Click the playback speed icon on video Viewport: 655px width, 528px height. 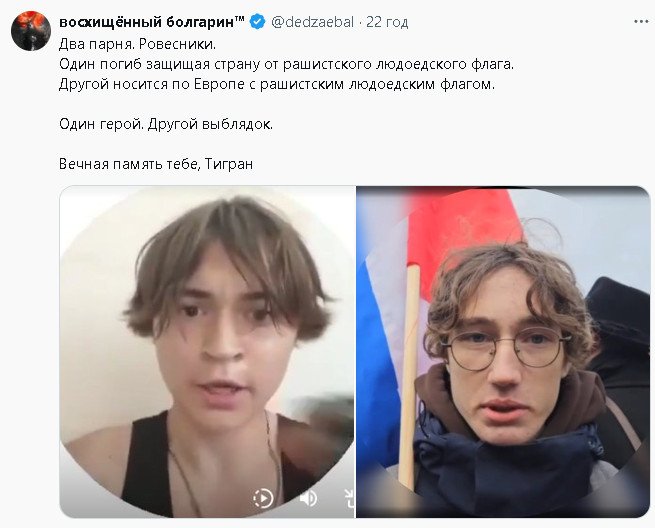[x=263, y=498]
